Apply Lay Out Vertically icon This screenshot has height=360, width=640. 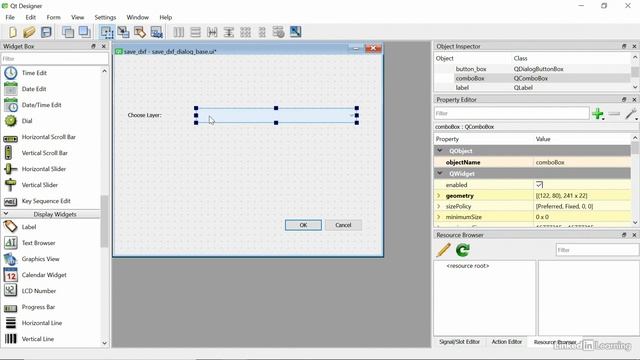[196, 32]
